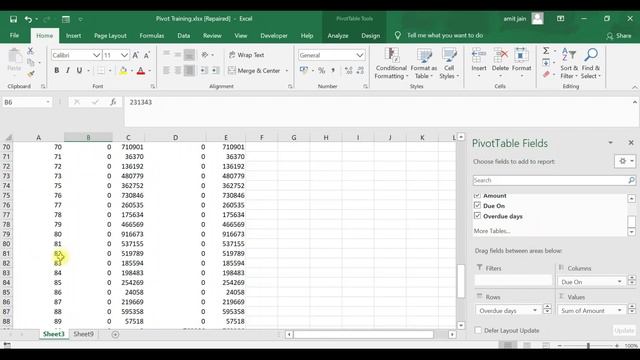Toggle Italic formatting

point(68,71)
